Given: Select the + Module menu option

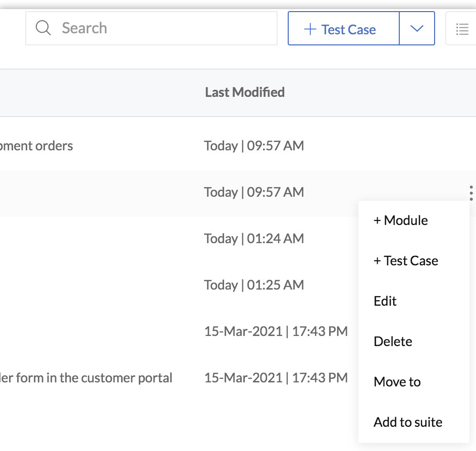Looking at the screenshot, I should pos(400,220).
